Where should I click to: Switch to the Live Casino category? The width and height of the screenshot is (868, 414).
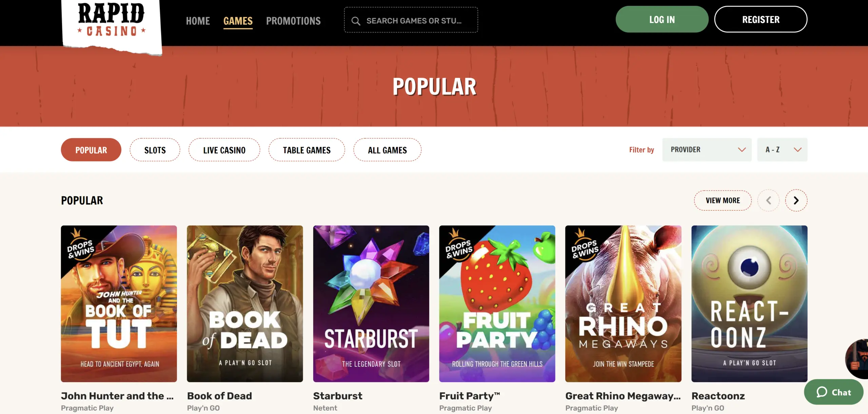point(224,150)
